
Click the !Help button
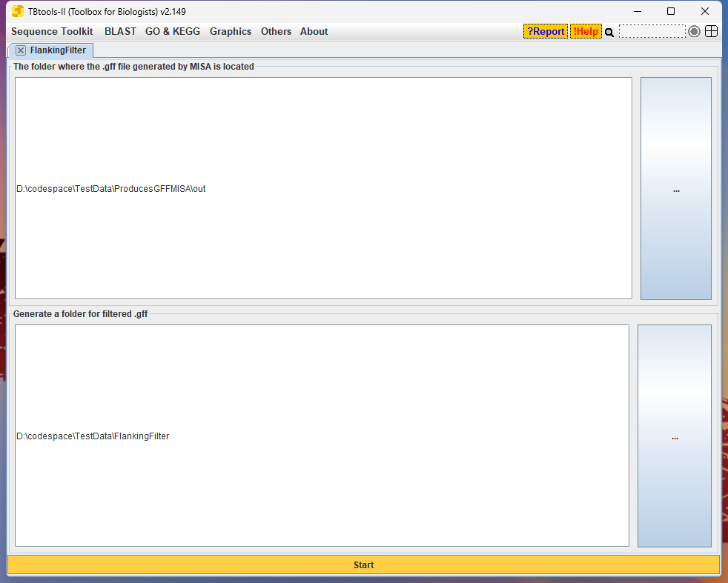pyautogui.click(x=586, y=31)
